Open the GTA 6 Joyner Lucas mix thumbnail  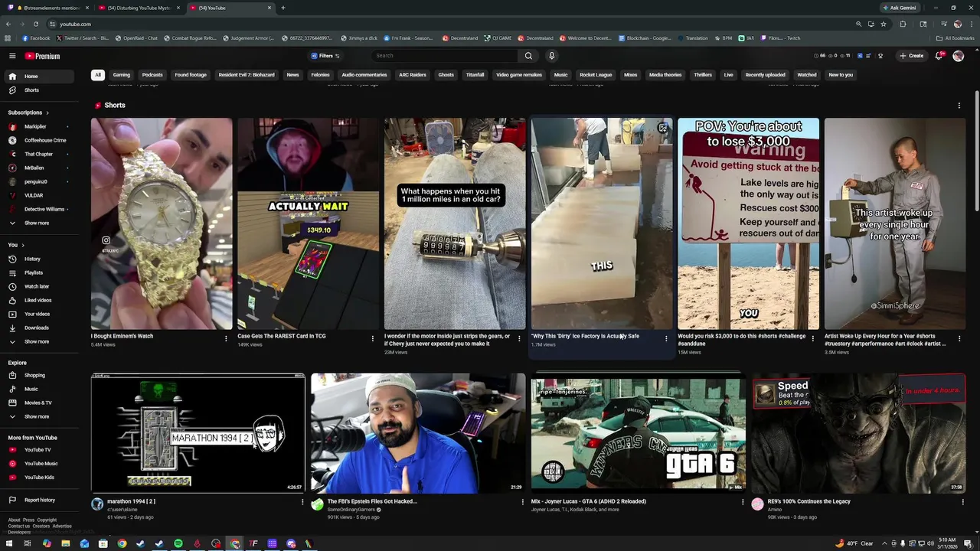638,433
